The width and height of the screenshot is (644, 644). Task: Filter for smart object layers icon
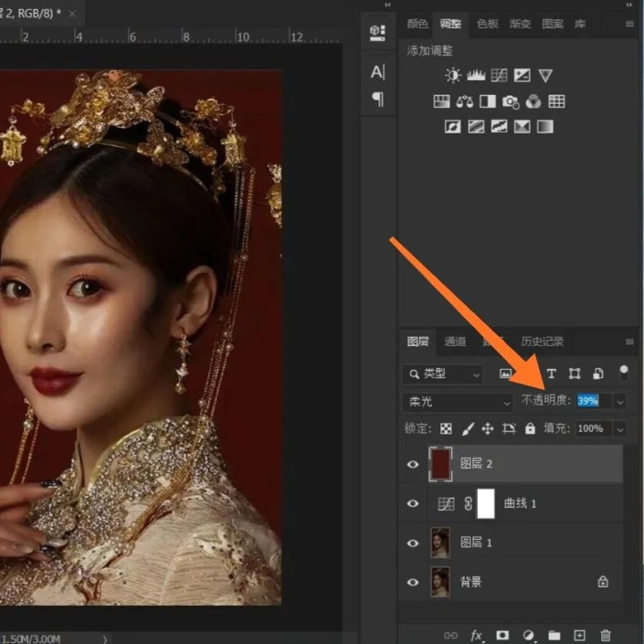click(598, 374)
